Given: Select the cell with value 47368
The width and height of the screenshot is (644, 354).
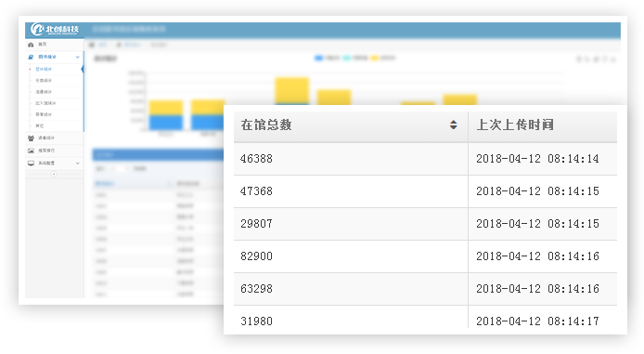Looking at the screenshot, I should 351,191.
